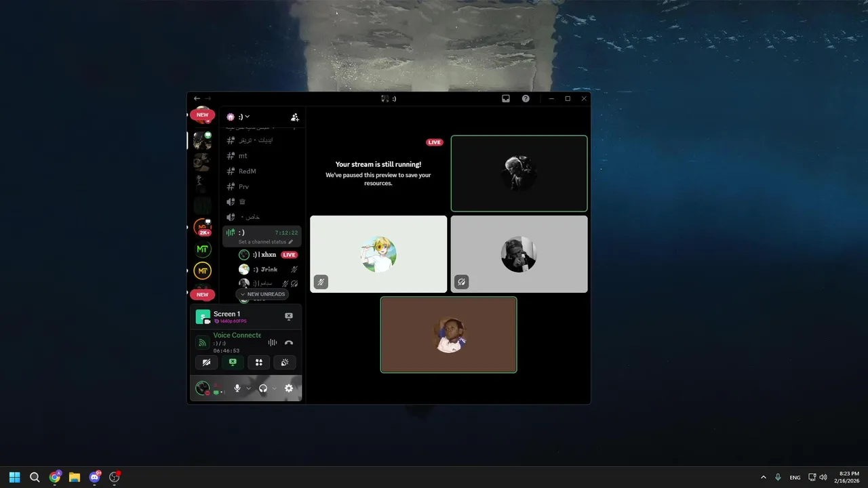Switch ENG input language
The height and width of the screenshot is (488, 868).
pyautogui.click(x=795, y=477)
